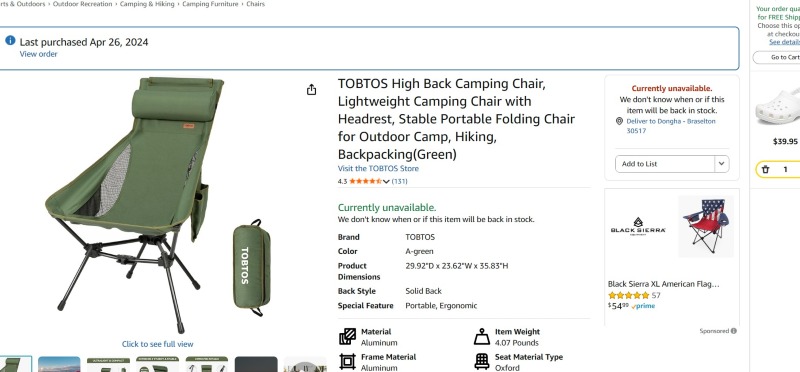Click the Material swatch icon

pyautogui.click(x=347, y=337)
